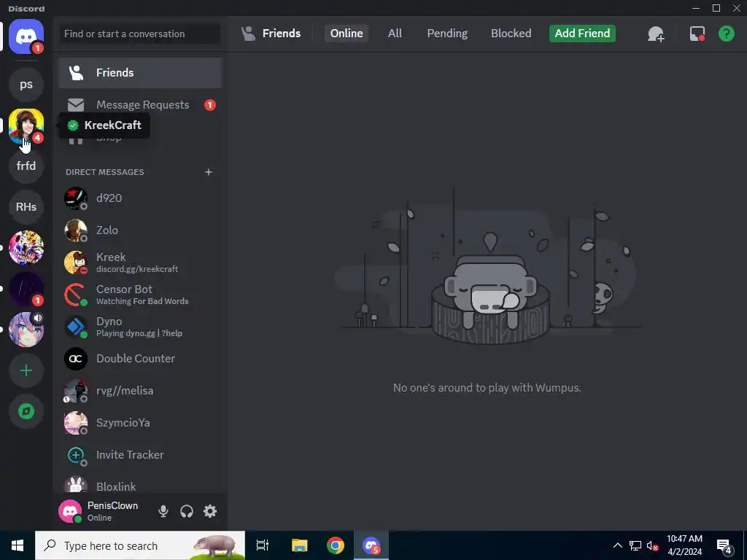Click the Add Friend button
747x560 pixels.
[x=582, y=34]
